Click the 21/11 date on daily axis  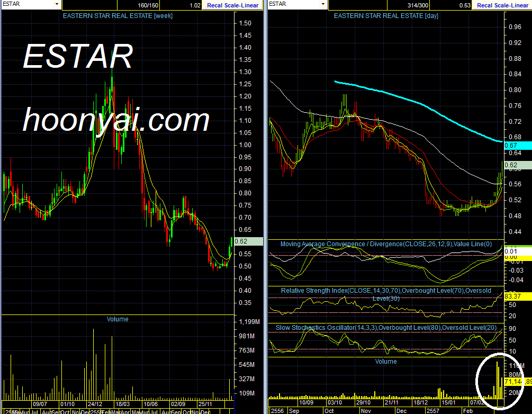click(x=392, y=402)
